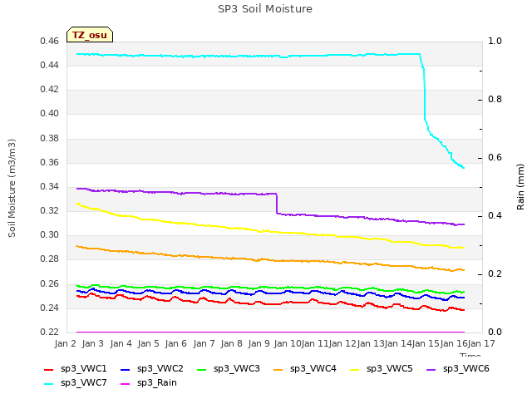
Task: Click the chart title SP3 Soil Moisture
Action: (x=265, y=9)
